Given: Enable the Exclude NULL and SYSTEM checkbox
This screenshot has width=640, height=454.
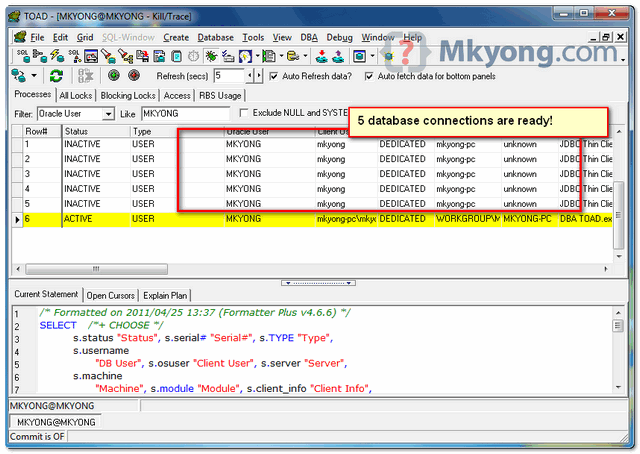Looking at the screenshot, I should (245, 113).
